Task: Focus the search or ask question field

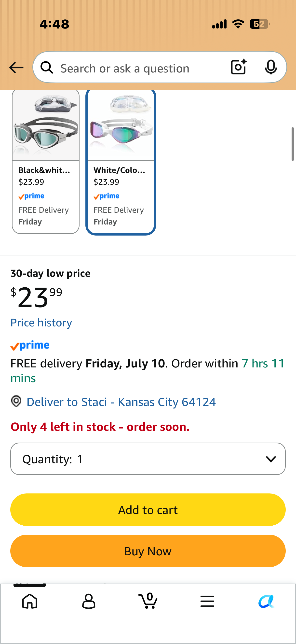Action: pyautogui.click(x=140, y=68)
